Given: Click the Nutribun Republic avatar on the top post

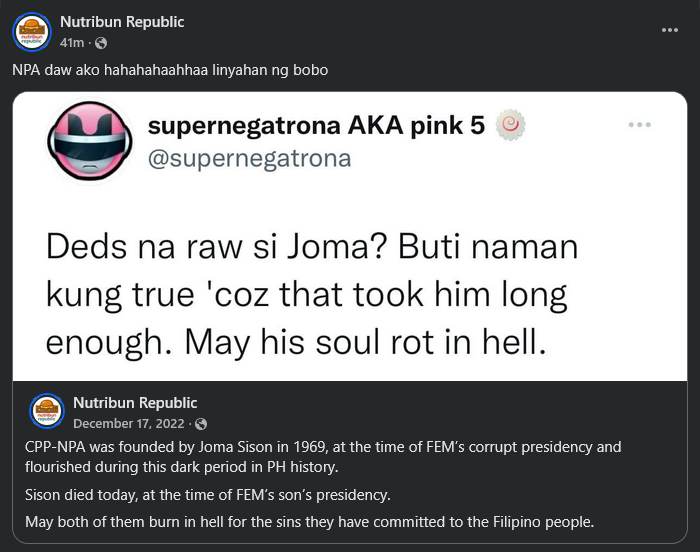Looking at the screenshot, I should (32, 32).
